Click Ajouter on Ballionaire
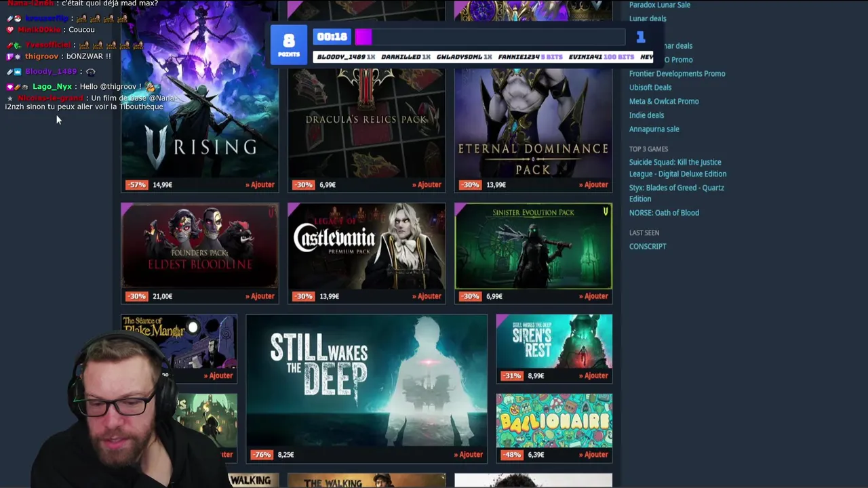Image resolution: width=868 pixels, height=488 pixels. pyautogui.click(x=593, y=455)
